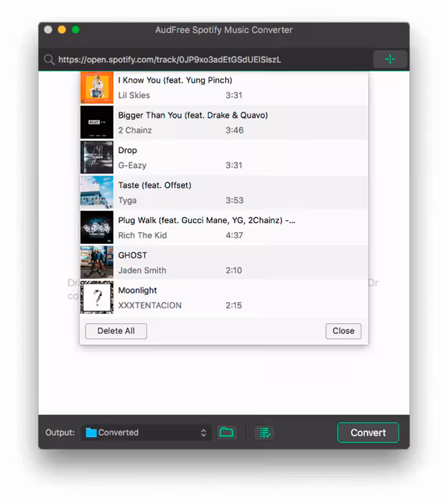Click the artist name Rich The Kid
This screenshot has width=448, height=504.
pos(143,235)
